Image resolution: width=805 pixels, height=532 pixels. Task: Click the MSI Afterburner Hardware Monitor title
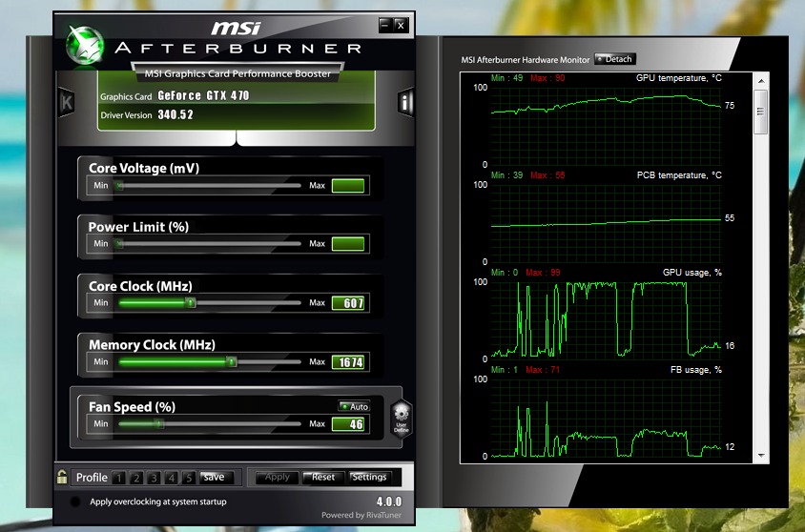tap(526, 59)
